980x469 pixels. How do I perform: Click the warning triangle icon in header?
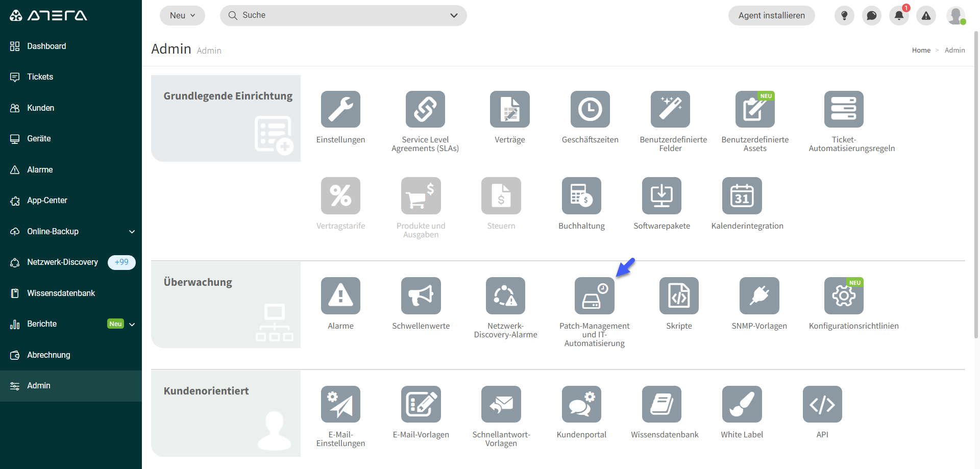(x=926, y=15)
